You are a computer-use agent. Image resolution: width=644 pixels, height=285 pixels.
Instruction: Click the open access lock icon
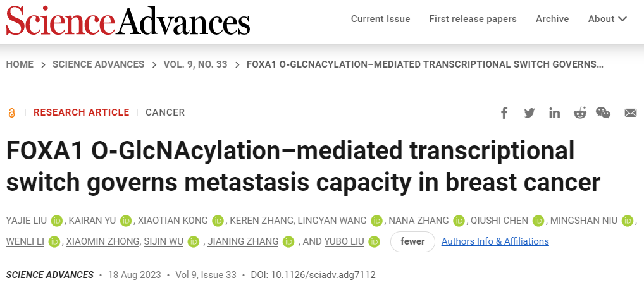pos(11,113)
